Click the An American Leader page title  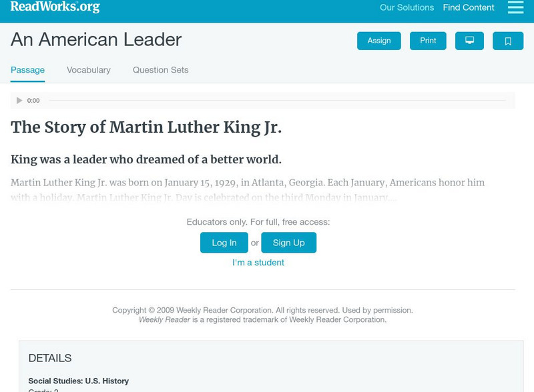click(96, 39)
